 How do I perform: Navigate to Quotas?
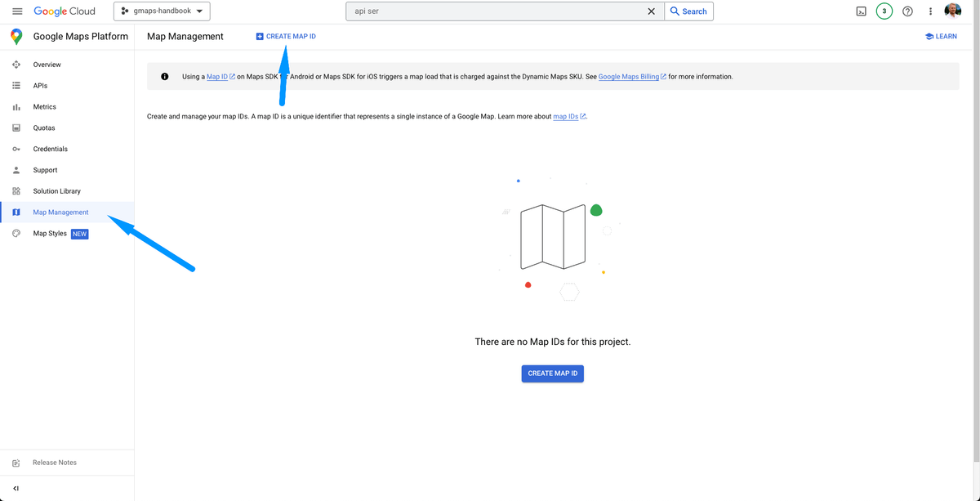point(44,128)
